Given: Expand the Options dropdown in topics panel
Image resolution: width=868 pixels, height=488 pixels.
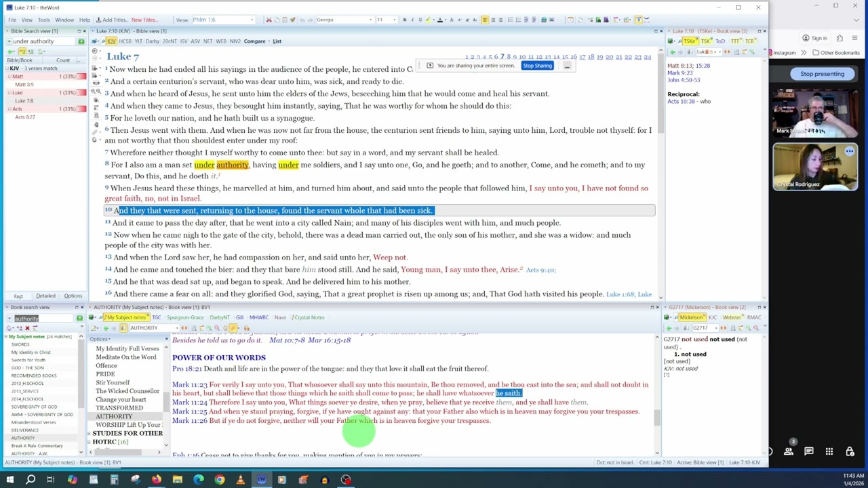Looking at the screenshot, I should pyautogui.click(x=100, y=339).
